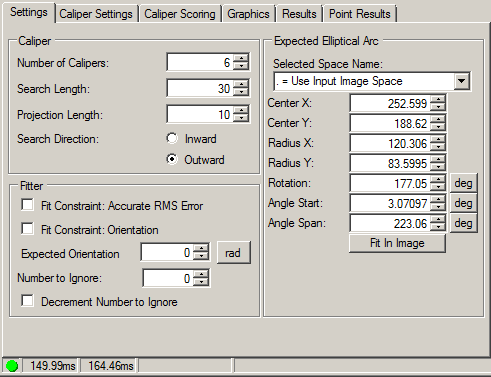Increase Number of Calipers with up arrow
The height and width of the screenshot is (377, 491).
click(241, 58)
